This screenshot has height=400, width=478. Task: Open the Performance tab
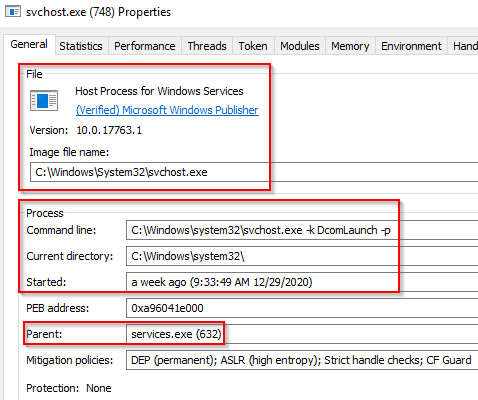pos(145,46)
